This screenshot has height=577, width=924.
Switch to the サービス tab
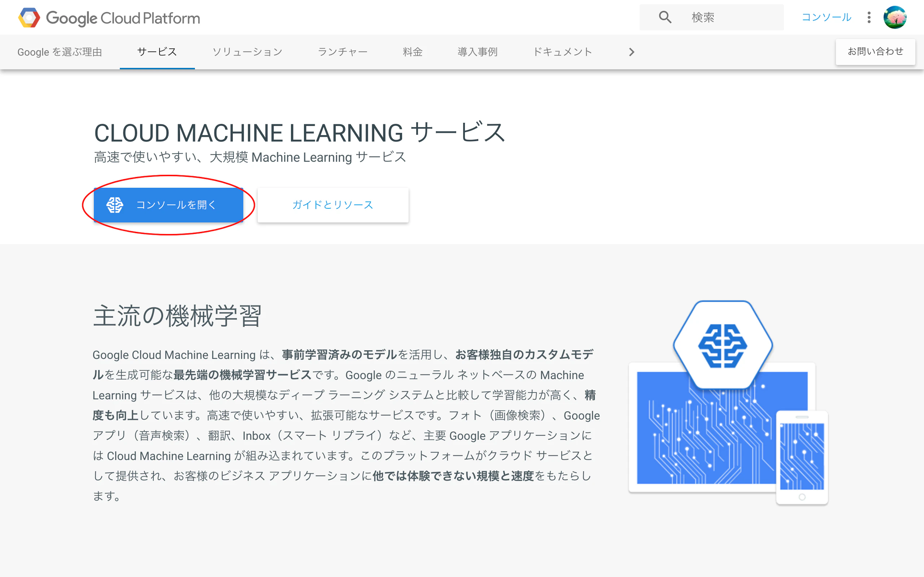(157, 52)
